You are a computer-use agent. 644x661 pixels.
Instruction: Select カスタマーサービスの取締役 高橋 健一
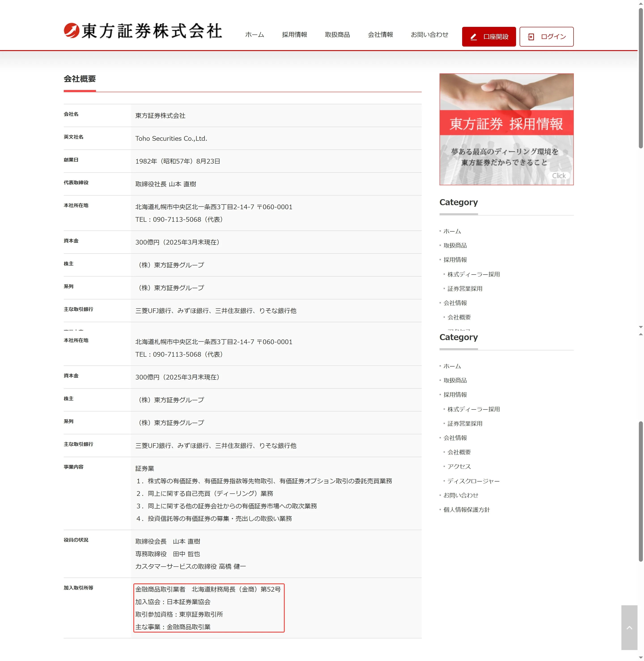tap(191, 567)
